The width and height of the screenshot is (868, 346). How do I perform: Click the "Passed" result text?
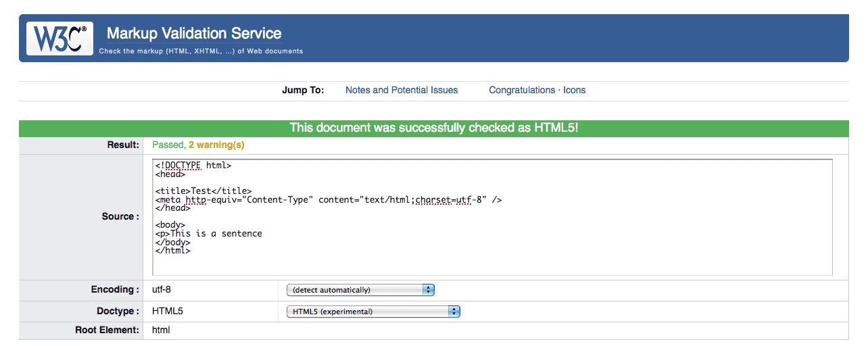click(x=168, y=145)
